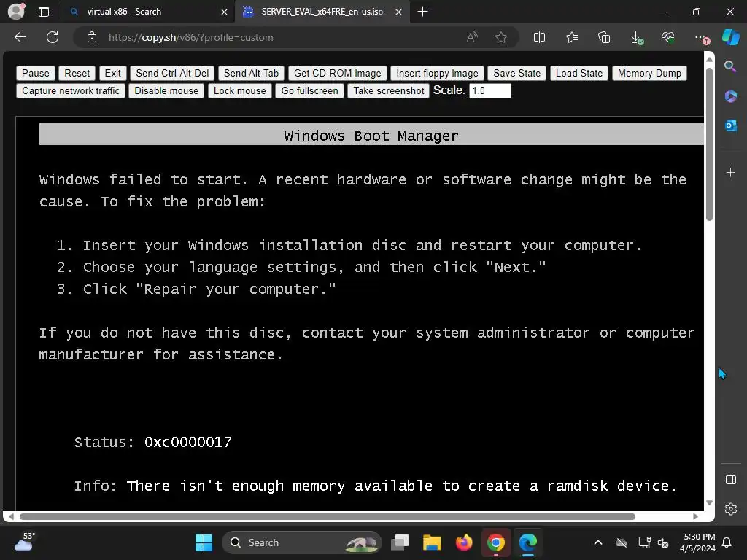The height and width of the screenshot is (560, 747).
Task: Launch Firefox from taskbar
Action: (x=463, y=542)
